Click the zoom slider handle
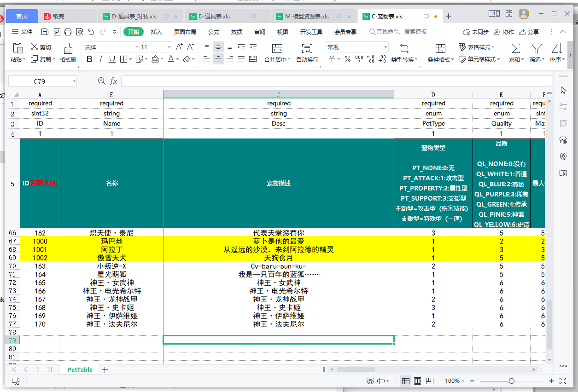This screenshot has width=578, height=392. tap(511, 381)
